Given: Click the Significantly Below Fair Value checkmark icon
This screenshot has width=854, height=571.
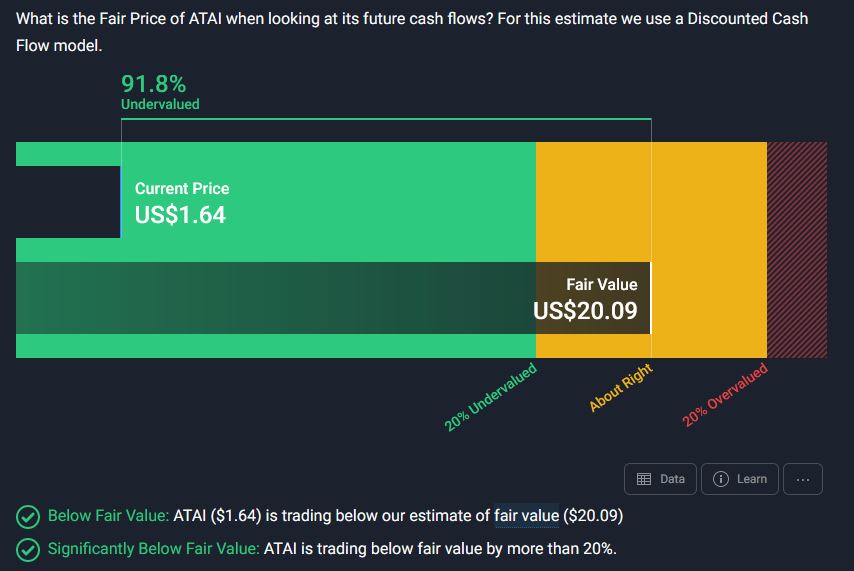Looking at the screenshot, I should (x=28, y=549).
